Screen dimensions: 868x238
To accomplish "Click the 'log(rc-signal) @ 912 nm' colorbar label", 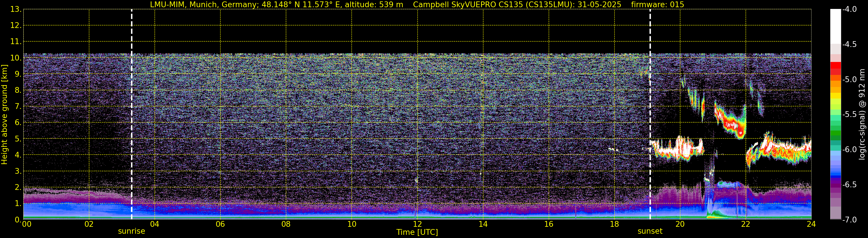I will pyautogui.click(x=862, y=114).
